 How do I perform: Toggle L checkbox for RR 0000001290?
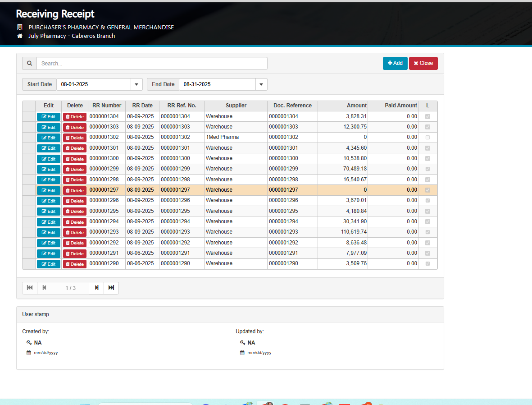point(427,263)
